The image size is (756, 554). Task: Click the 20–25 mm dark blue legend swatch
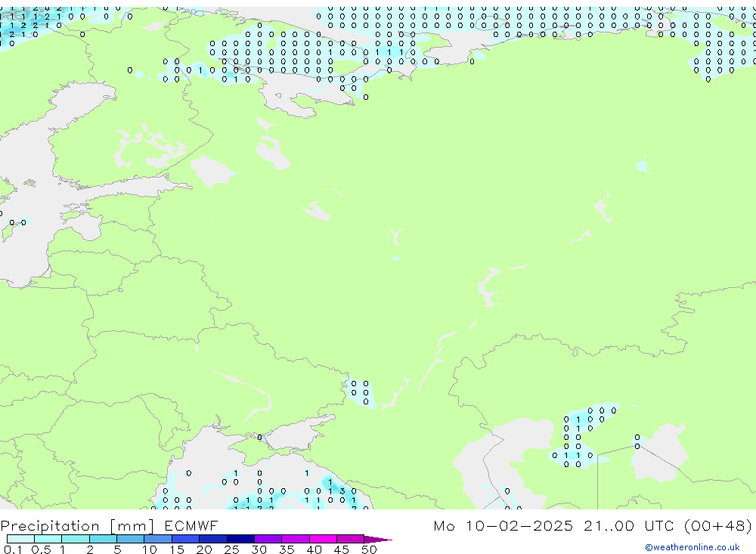pyautogui.click(x=213, y=539)
